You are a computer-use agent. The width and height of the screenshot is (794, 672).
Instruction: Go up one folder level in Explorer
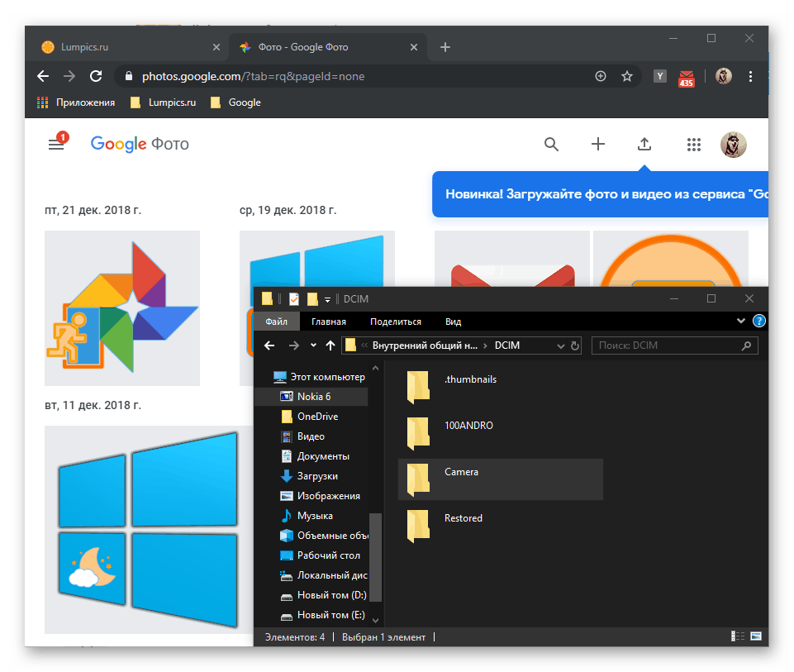[x=330, y=346]
